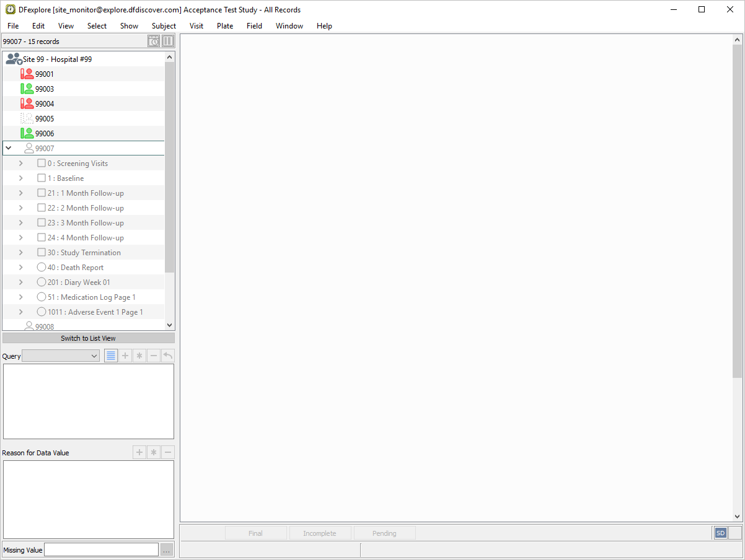Click the record list vertical scrollbar thumb

point(170,167)
